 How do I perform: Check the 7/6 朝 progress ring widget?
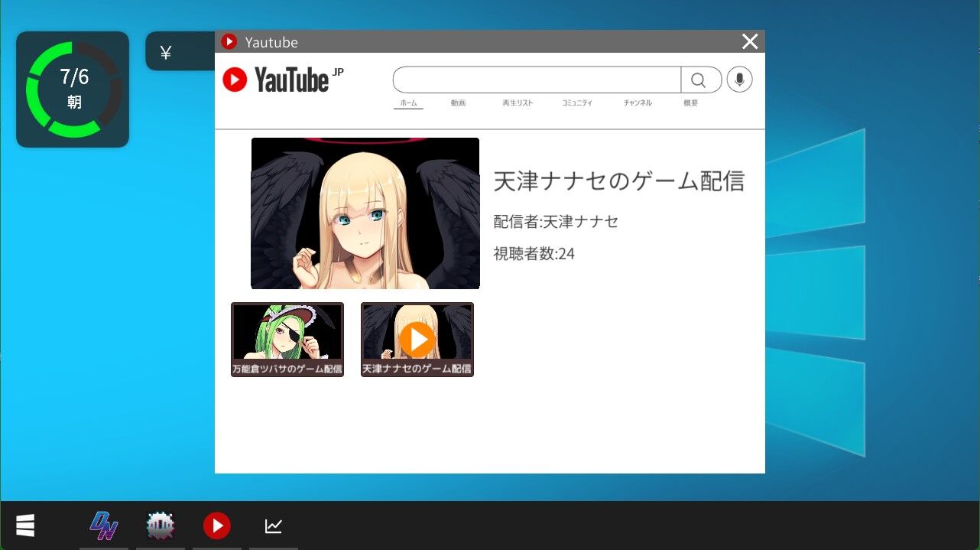(73, 89)
